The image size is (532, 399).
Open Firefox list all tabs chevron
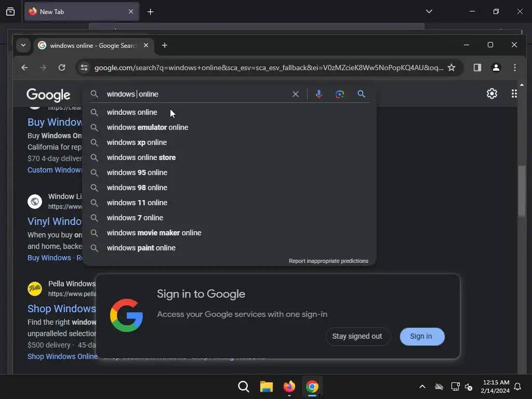(429, 11)
